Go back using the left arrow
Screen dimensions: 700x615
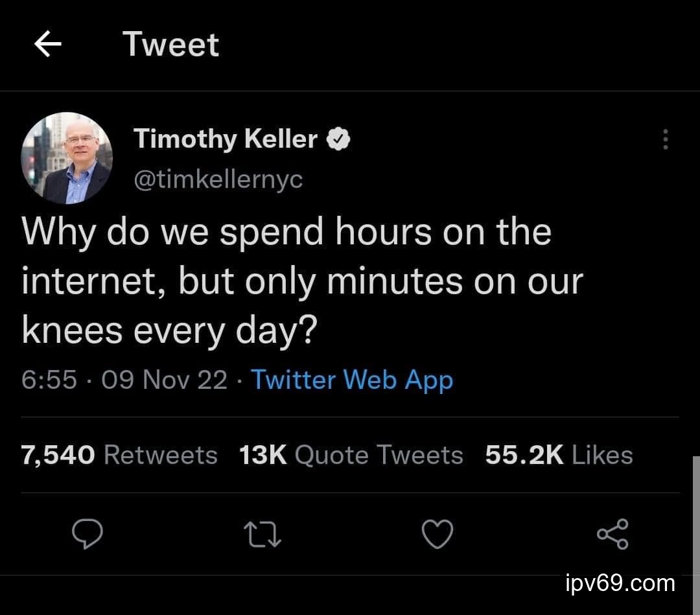coord(47,45)
